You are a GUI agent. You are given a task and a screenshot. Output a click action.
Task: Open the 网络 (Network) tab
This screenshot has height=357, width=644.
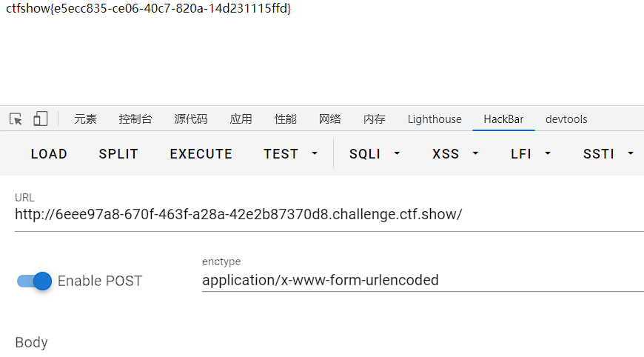click(x=330, y=119)
